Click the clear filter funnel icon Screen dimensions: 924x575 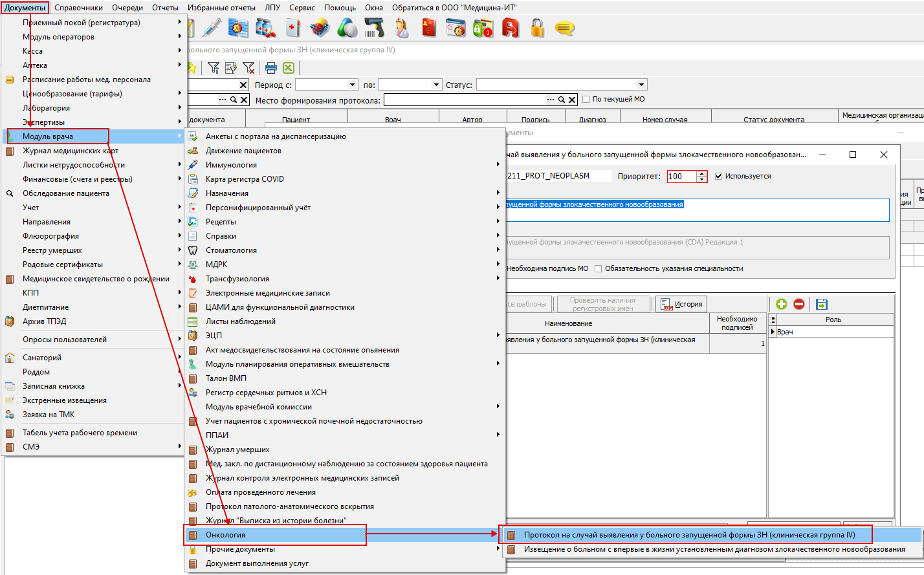[248, 68]
